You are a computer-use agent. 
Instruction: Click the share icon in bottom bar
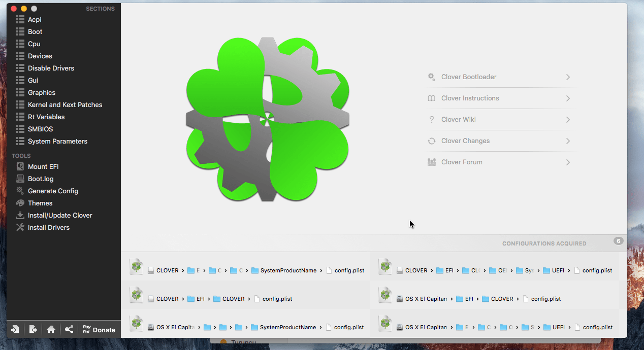[x=69, y=330]
